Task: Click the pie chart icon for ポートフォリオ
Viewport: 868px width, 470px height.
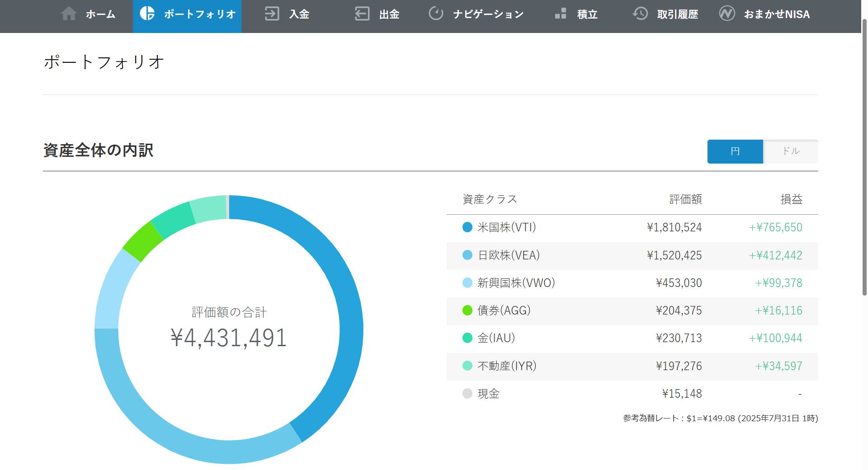Action: pos(147,14)
